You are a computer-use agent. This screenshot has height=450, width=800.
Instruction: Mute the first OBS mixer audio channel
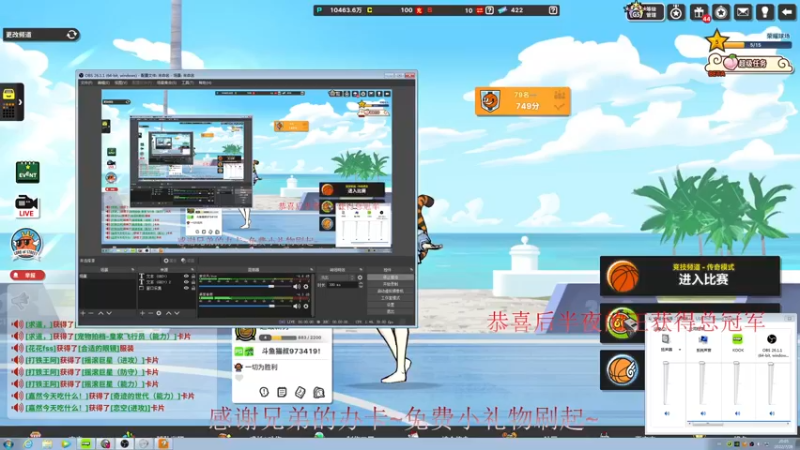pyautogui.click(x=297, y=287)
